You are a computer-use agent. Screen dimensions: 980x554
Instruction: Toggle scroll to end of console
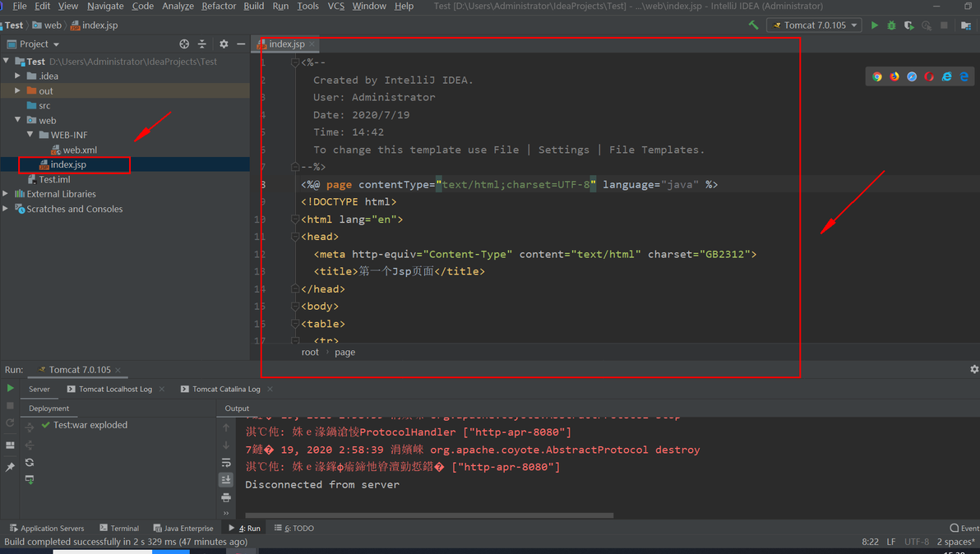point(226,480)
